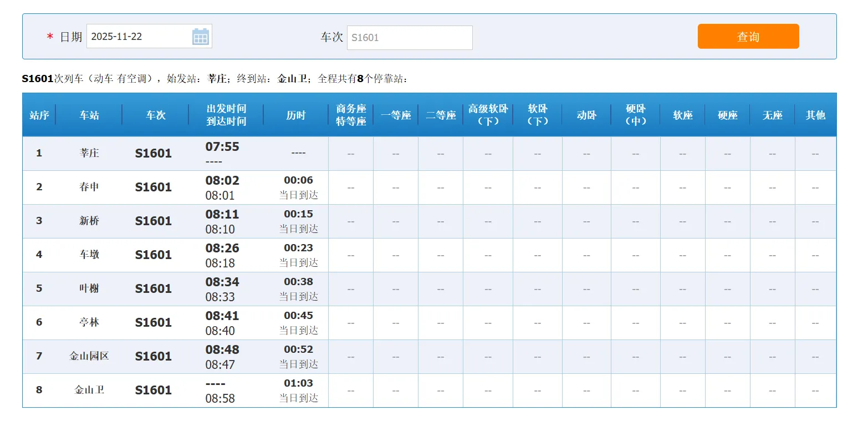Click the 高级软卧 column header

(488, 115)
